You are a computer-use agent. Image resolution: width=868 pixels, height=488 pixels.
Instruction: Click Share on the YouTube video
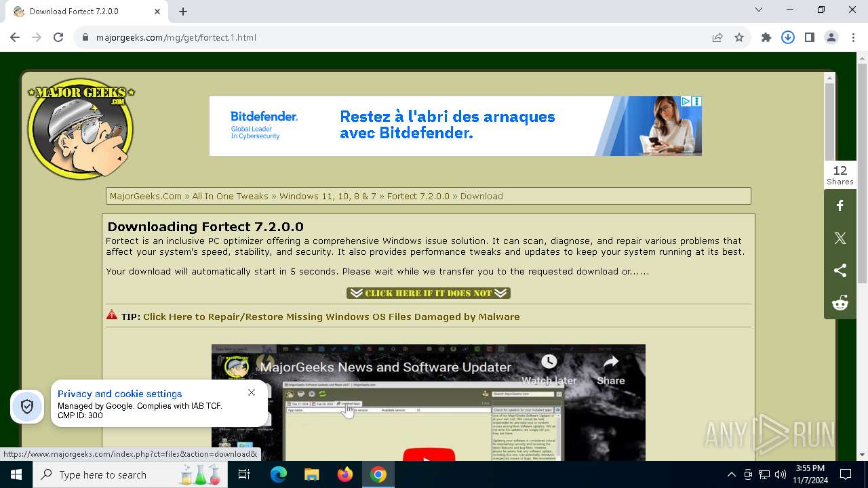point(610,369)
